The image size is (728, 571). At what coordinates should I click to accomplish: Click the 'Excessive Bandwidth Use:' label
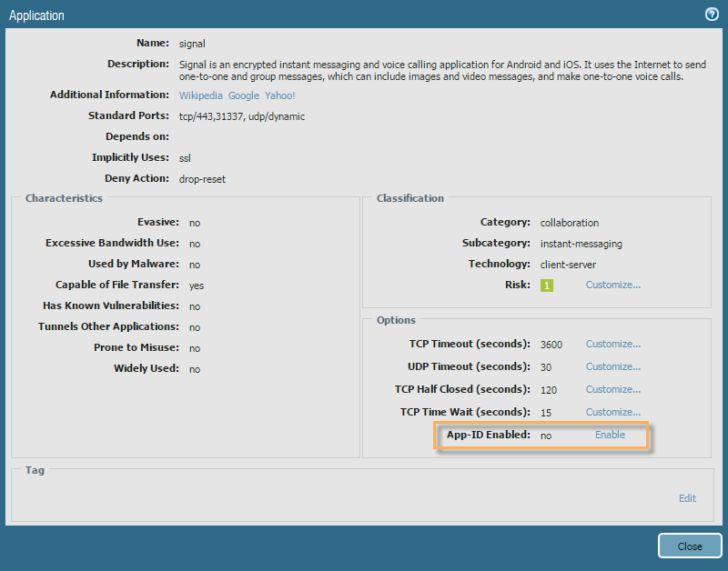pyautogui.click(x=112, y=243)
